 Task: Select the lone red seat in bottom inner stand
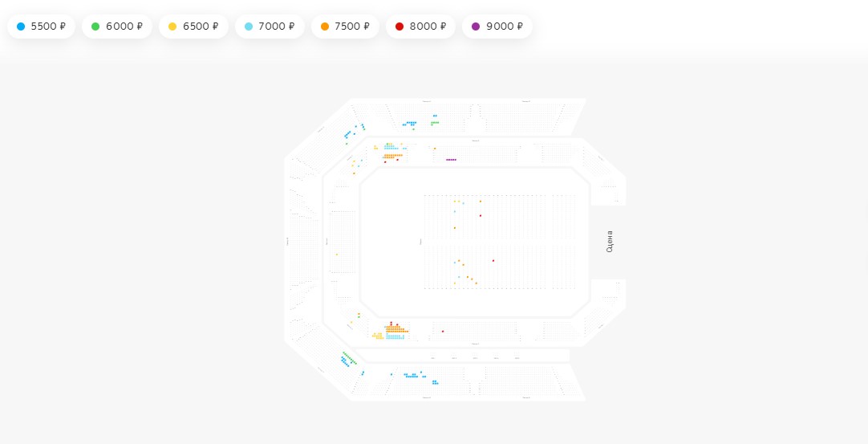click(x=443, y=332)
